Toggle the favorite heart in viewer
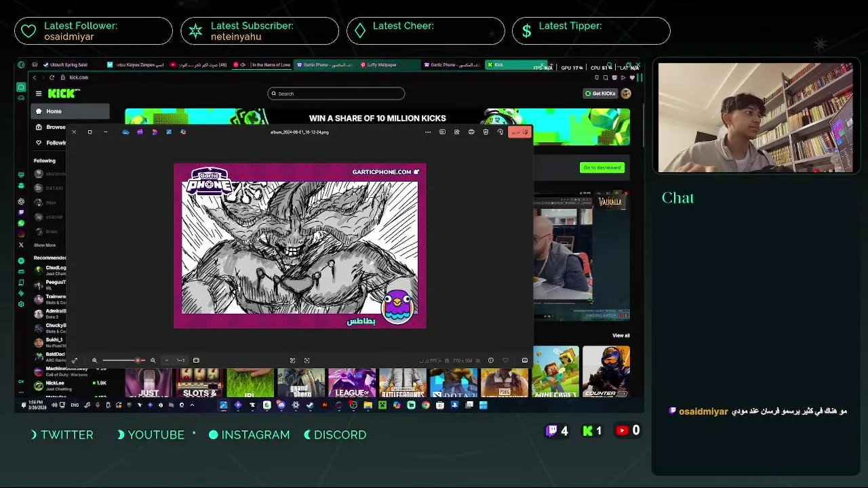The width and height of the screenshot is (868, 488). pos(505,361)
